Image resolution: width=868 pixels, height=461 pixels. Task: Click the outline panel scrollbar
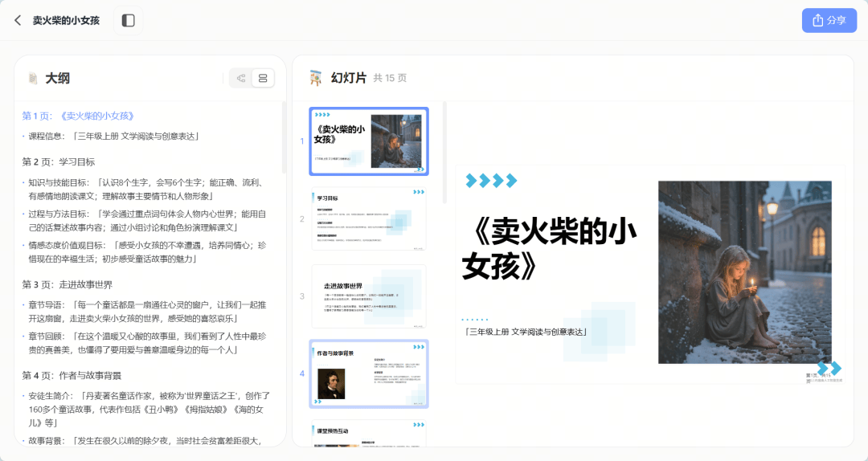click(284, 138)
